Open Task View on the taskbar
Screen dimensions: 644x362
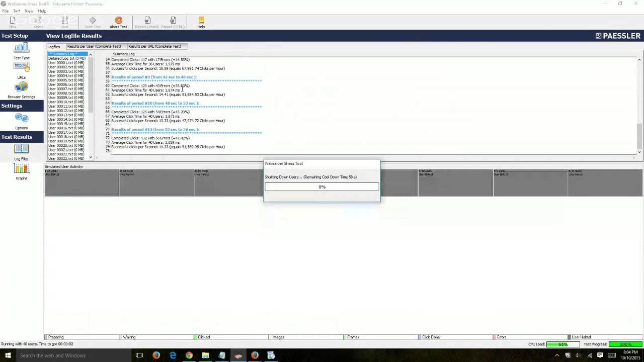pos(139,355)
